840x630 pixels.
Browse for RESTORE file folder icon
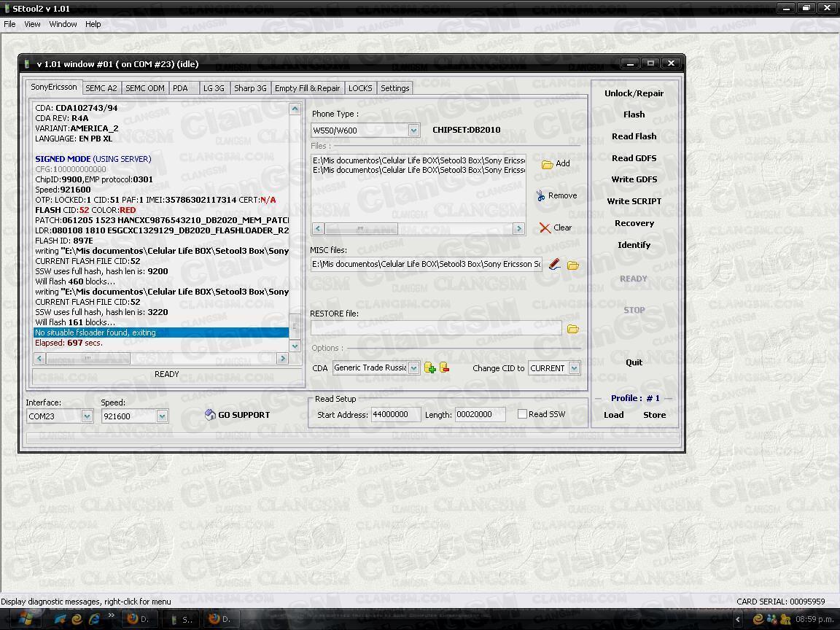click(573, 329)
